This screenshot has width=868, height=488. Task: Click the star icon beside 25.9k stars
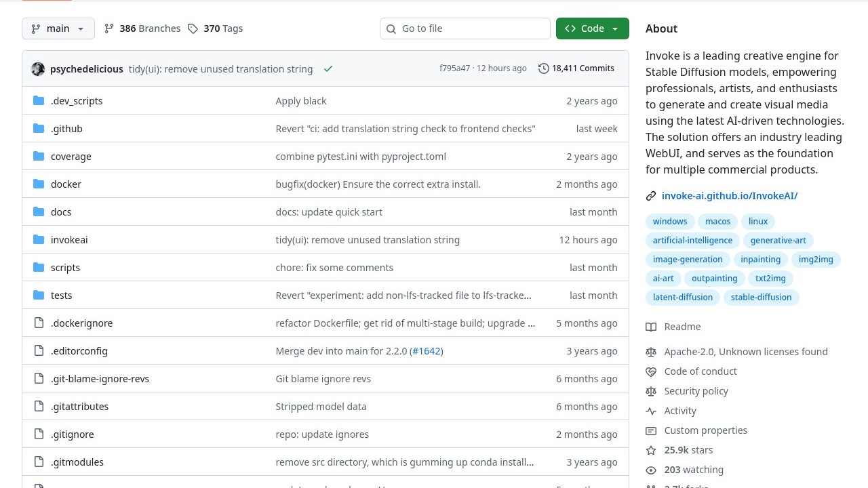pyautogui.click(x=651, y=450)
